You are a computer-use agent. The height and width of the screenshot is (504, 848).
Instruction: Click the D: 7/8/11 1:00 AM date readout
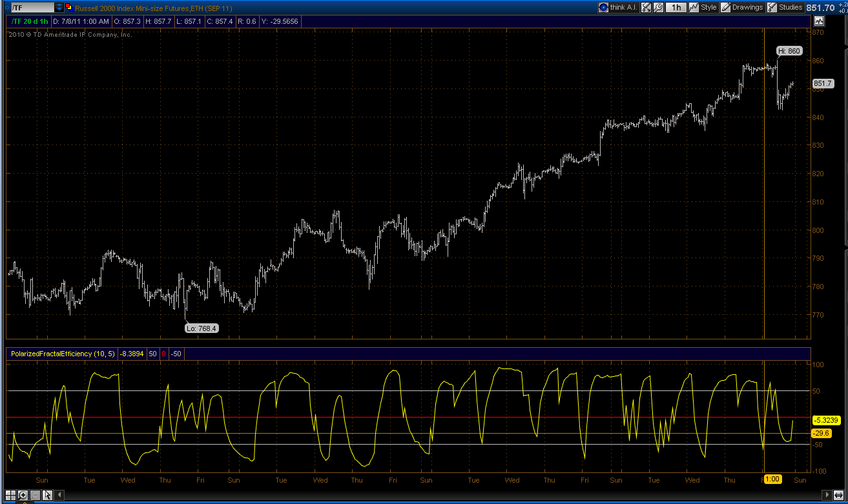[x=82, y=21]
